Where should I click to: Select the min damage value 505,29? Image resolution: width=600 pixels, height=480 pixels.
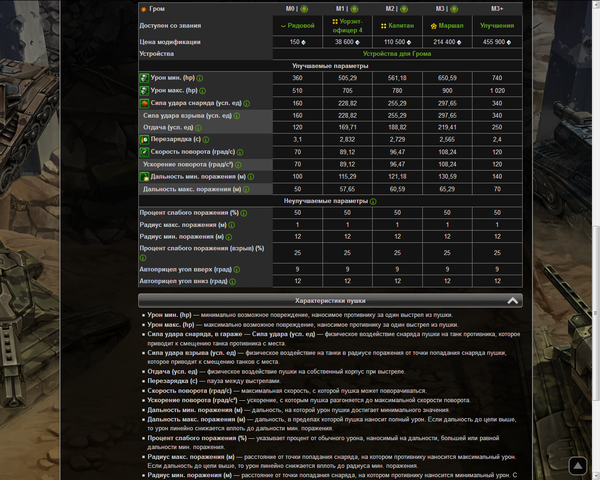pyautogui.click(x=347, y=78)
